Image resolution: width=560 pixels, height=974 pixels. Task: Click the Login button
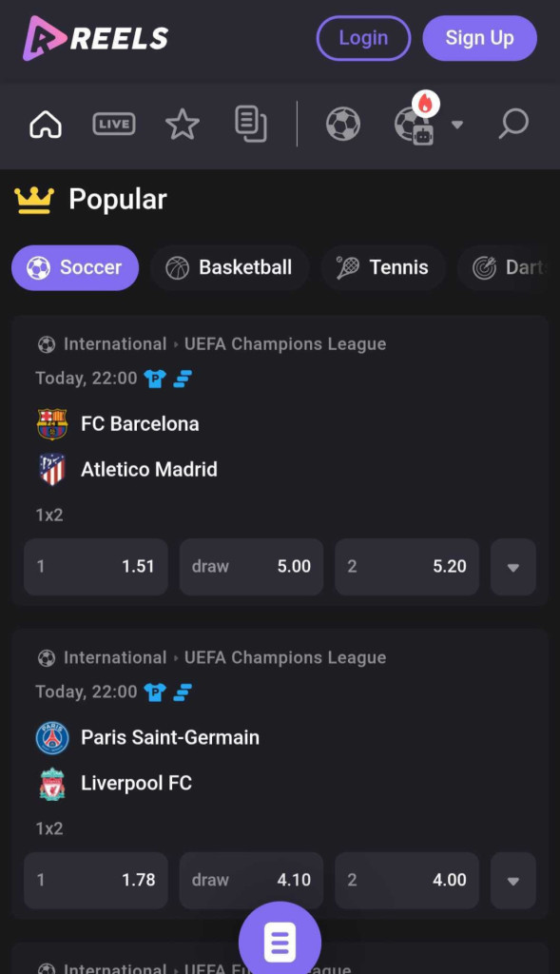click(x=363, y=38)
